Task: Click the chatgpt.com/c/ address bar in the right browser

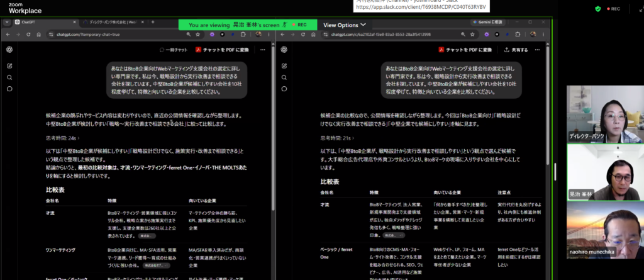Action: (x=394, y=35)
